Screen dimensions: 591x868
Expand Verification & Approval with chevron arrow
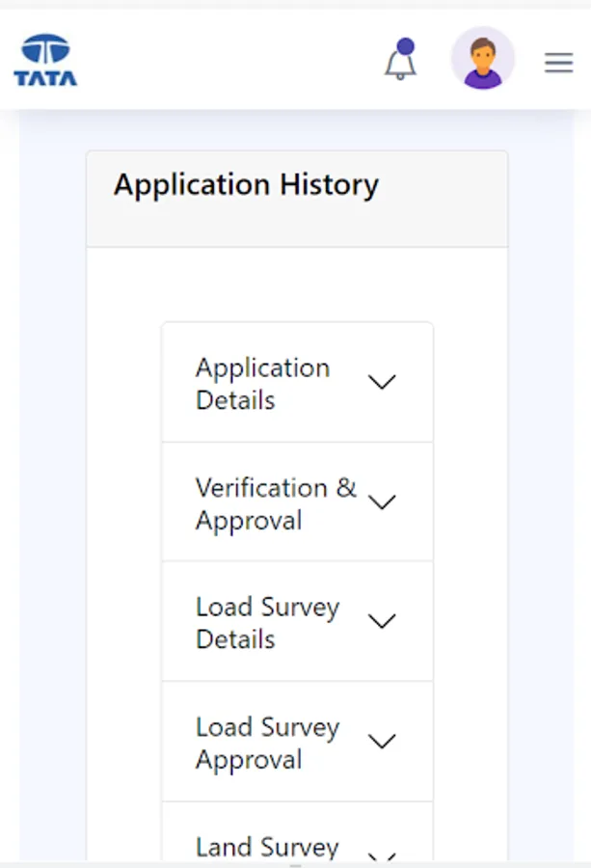click(382, 502)
